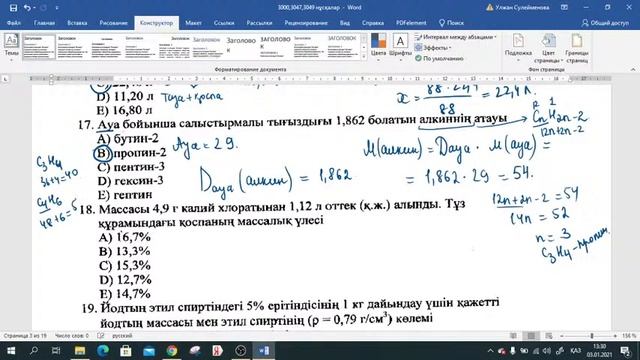Open the Справка tab

pyautogui.click(x=373, y=23)
